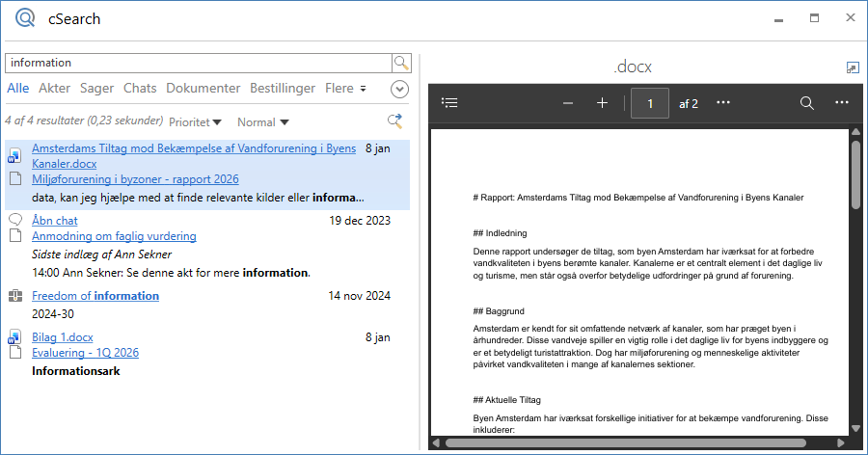Click Word icon beside Bilag 1.docx

coord(14,337)
